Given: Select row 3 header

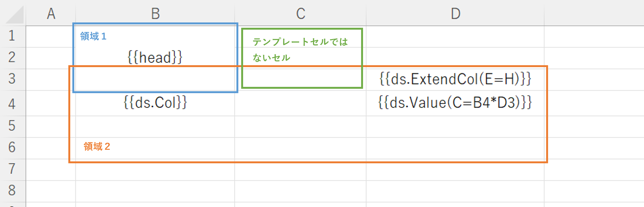Looking at the screenshot, I should click(12, 79).
